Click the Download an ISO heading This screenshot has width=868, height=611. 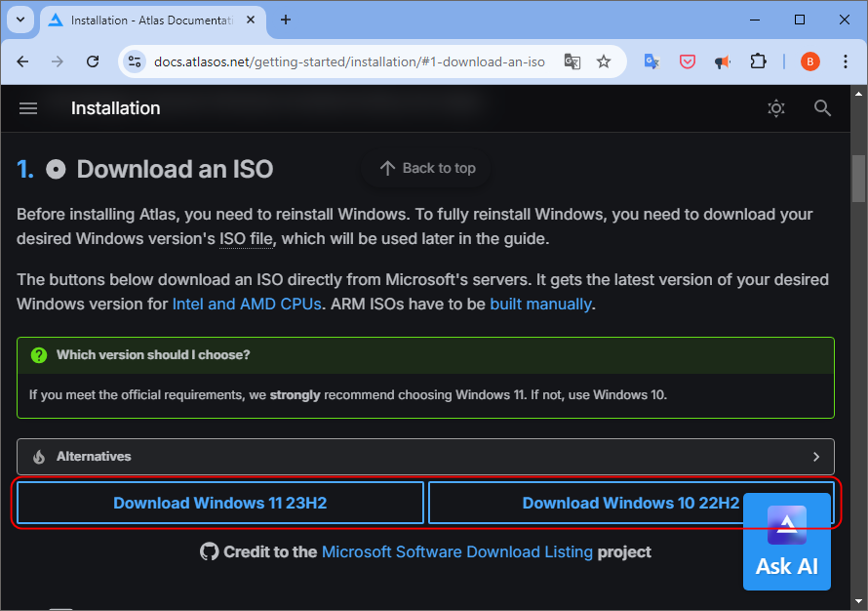(x=175, y=169)
